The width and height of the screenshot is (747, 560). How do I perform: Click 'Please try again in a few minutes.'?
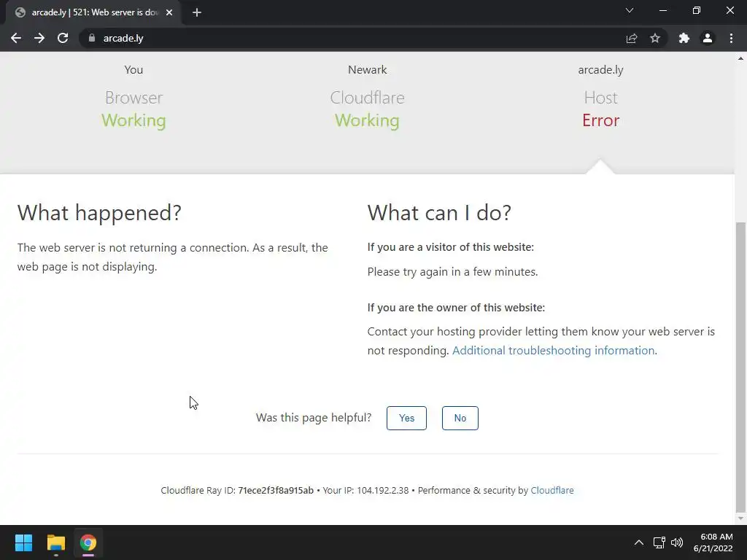tap(452, 272)
